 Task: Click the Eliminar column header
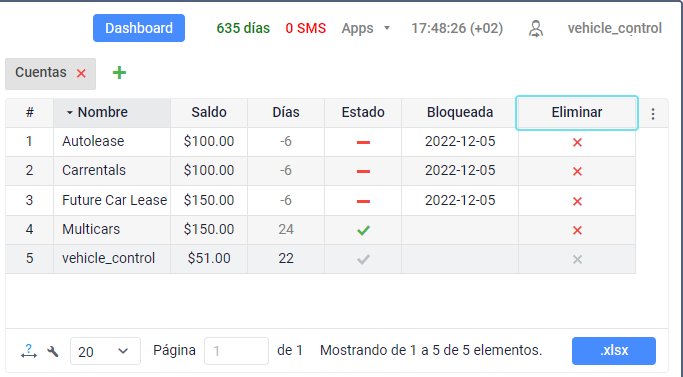(577, 112)
